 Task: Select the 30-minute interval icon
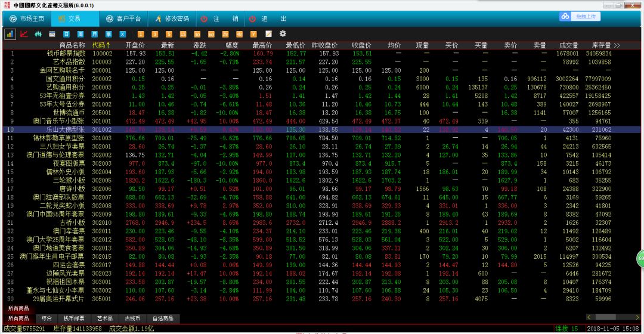197,34
